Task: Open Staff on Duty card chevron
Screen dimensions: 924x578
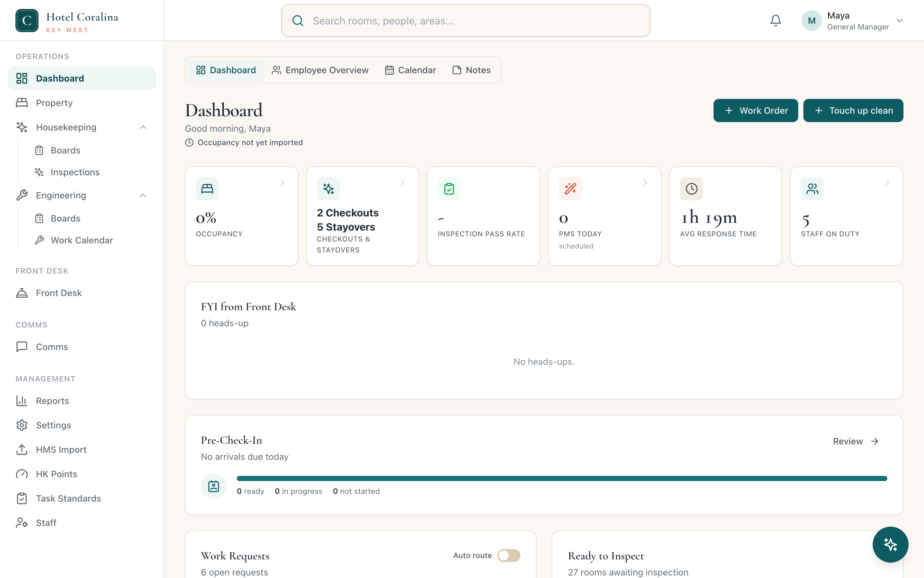Action: point(887,182)
